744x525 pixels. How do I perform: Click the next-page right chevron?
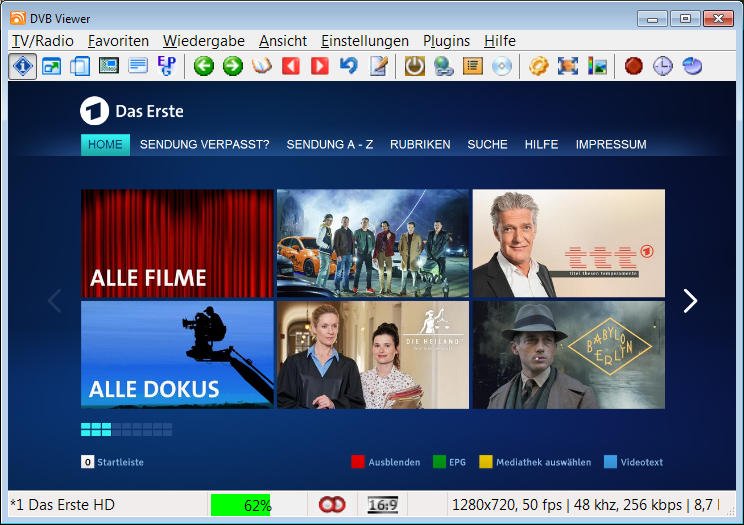[690, 300]
